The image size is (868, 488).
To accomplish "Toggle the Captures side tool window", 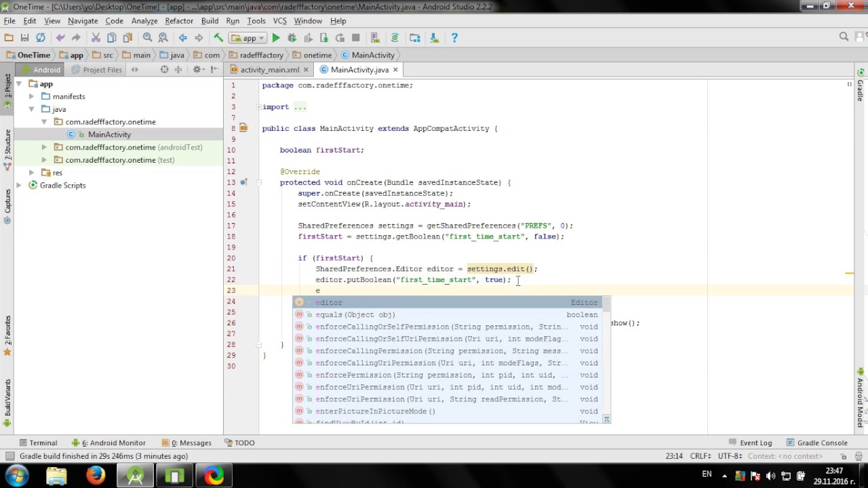I will point(7,206).
